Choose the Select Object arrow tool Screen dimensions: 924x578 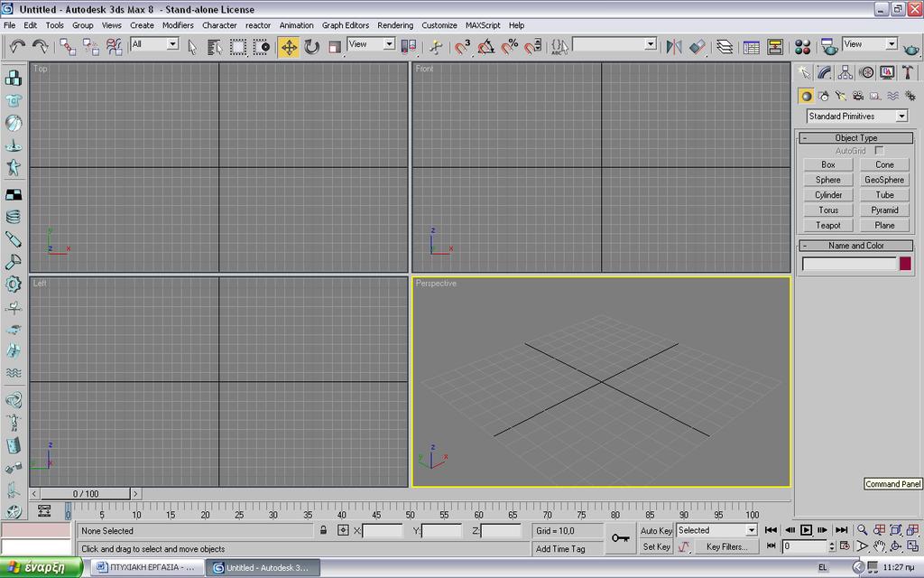point(192,47)
